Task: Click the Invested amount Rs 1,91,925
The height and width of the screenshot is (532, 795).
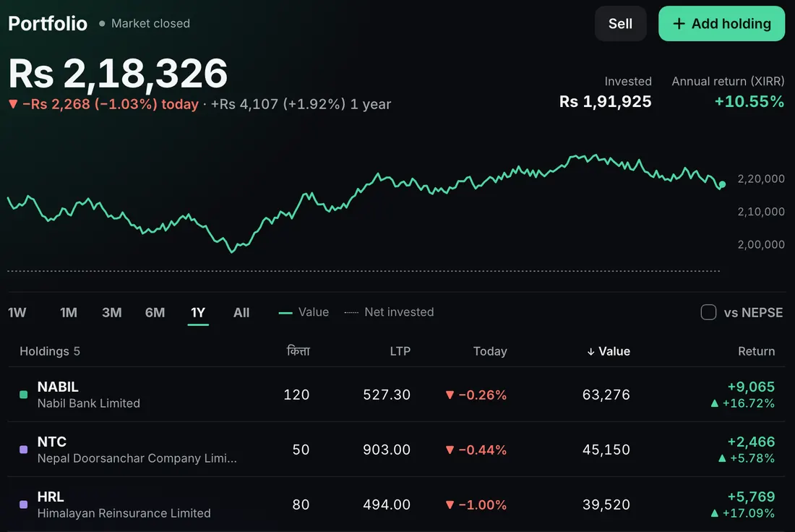Action: tap(606, 101)
